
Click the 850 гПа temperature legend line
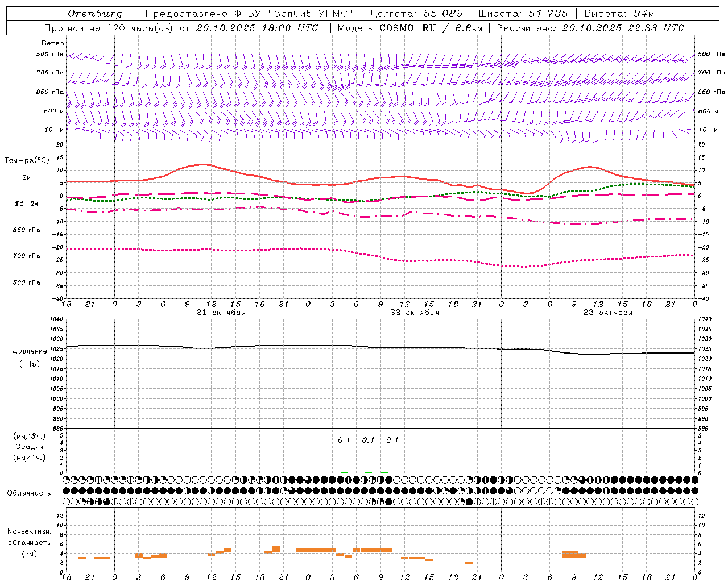tap(26, 236)
